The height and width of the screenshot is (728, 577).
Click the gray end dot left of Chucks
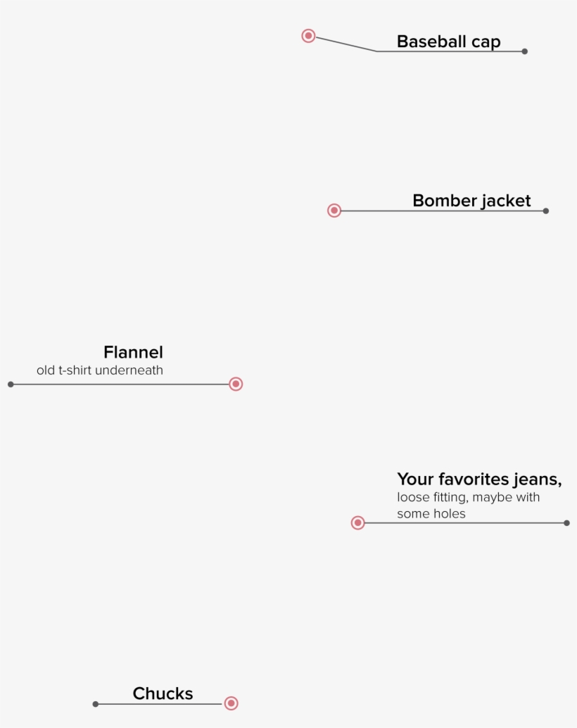tap(96, 704)
